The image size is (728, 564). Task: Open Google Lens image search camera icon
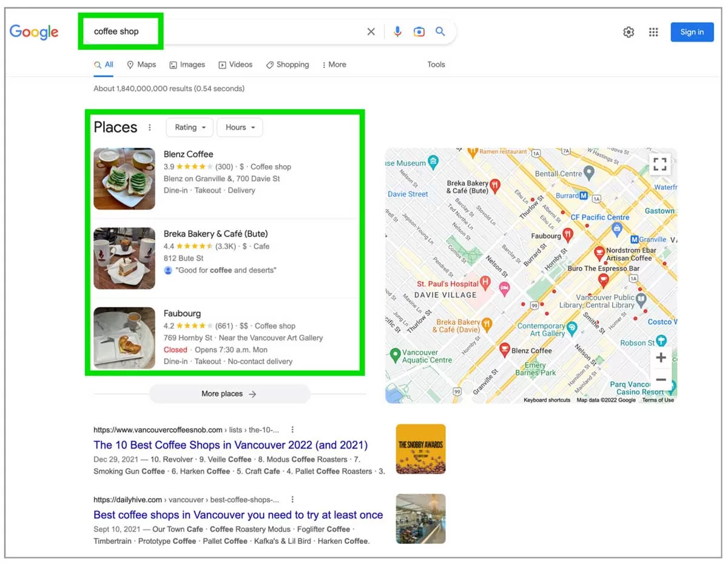[419, 32]
